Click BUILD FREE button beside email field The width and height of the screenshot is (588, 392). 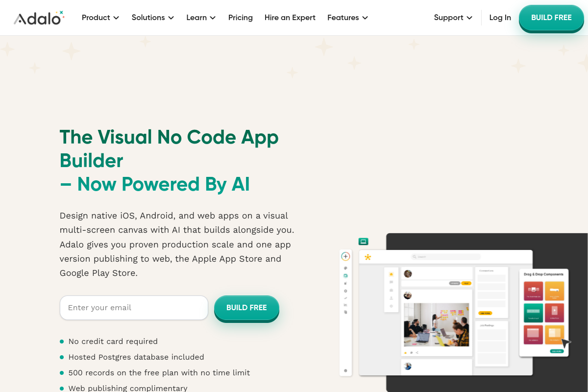point(246,308)
